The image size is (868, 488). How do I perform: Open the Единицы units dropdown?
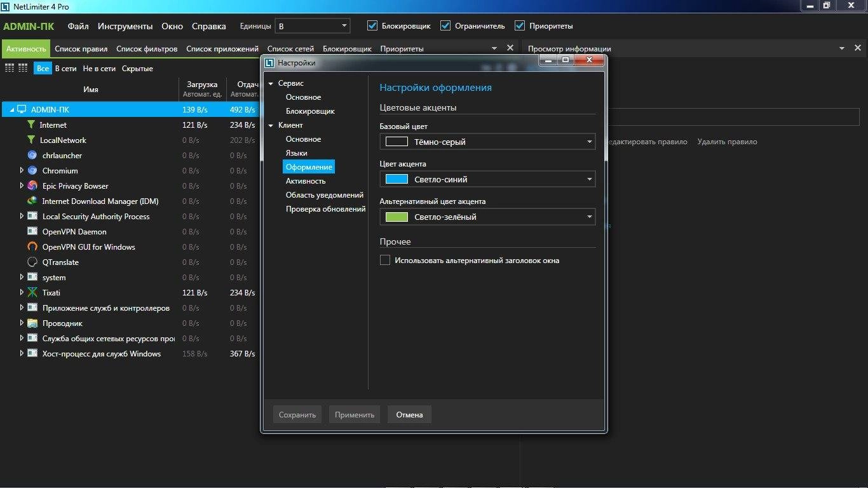[313, 26]
